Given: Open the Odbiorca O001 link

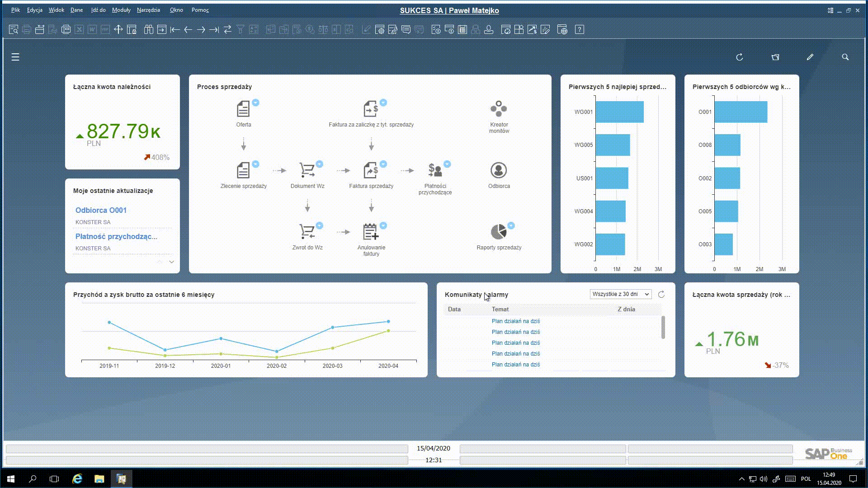Looking at the screenshot, I should [101, 210].
